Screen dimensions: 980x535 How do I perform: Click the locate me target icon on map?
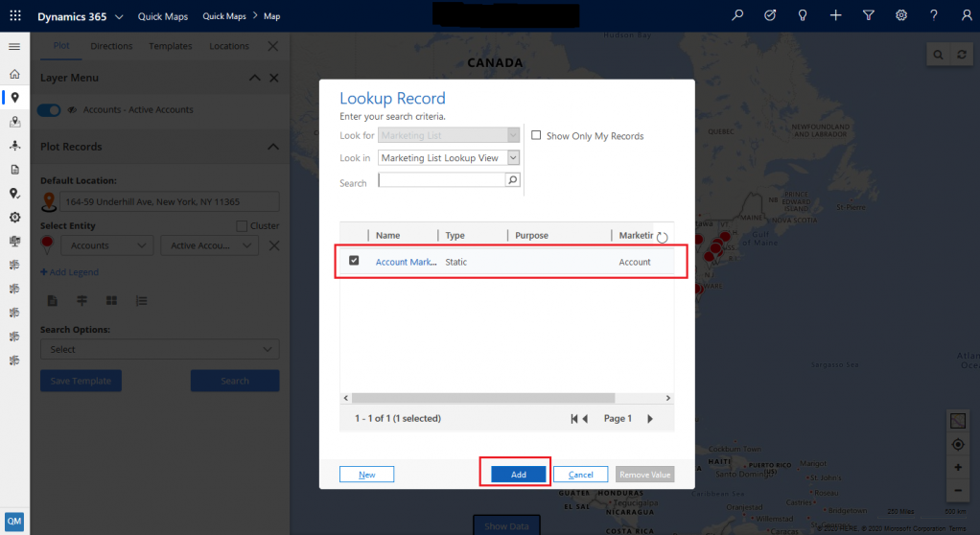pos(958,444)
